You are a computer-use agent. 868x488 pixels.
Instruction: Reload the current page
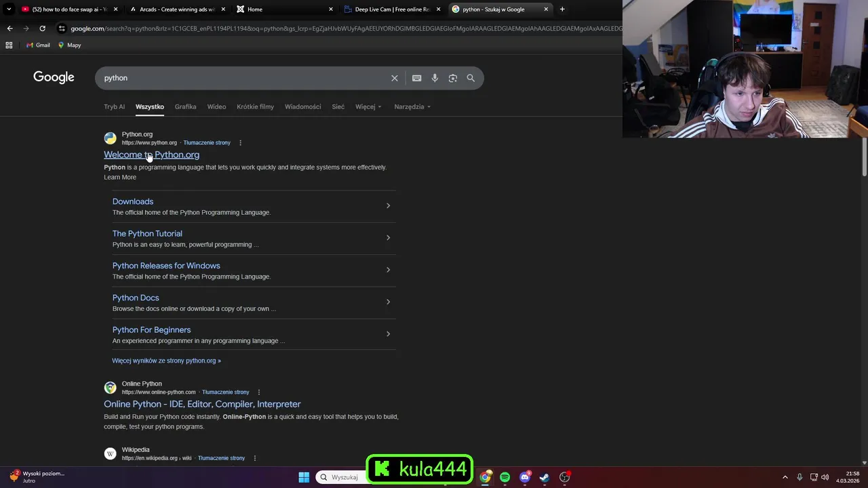42,28
